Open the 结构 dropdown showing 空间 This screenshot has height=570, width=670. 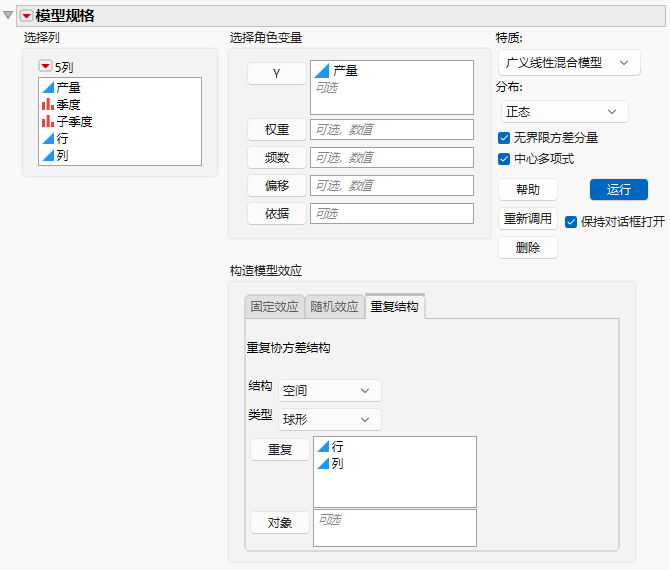tap(329, 391)
